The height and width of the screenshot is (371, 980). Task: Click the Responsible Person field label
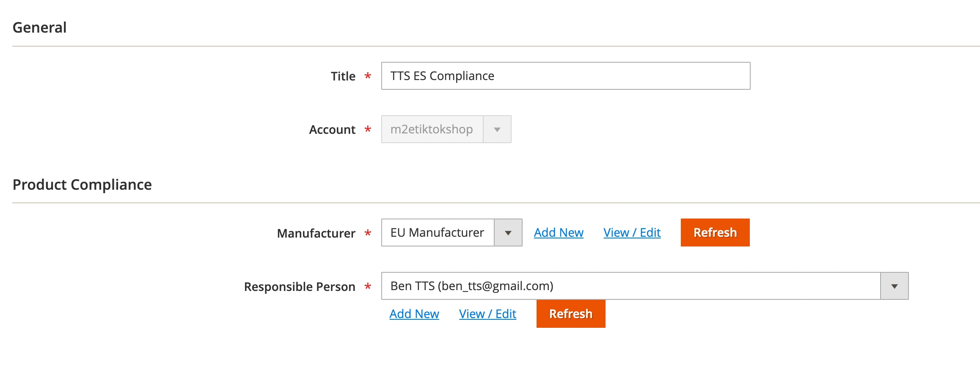(300, 287)
